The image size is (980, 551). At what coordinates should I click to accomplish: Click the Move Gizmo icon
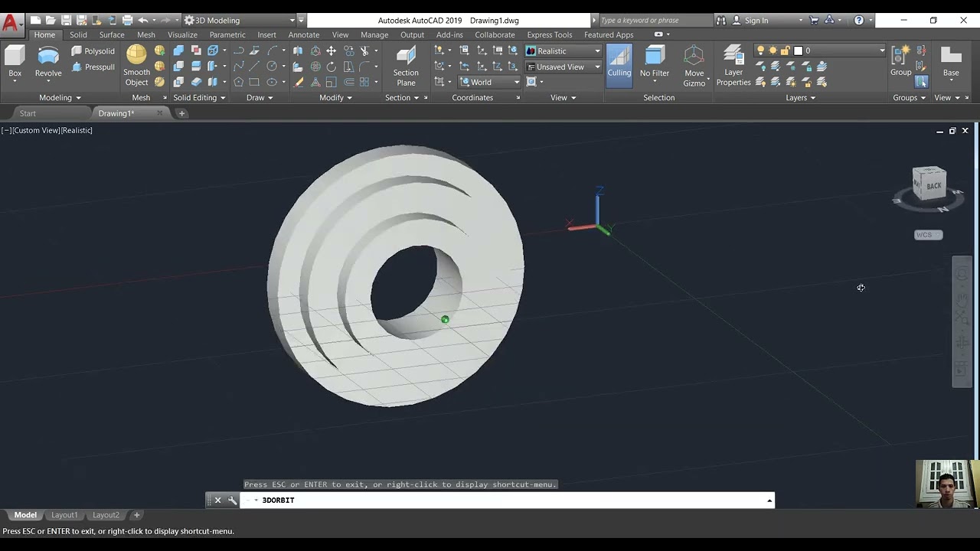[x=694, y=66]
